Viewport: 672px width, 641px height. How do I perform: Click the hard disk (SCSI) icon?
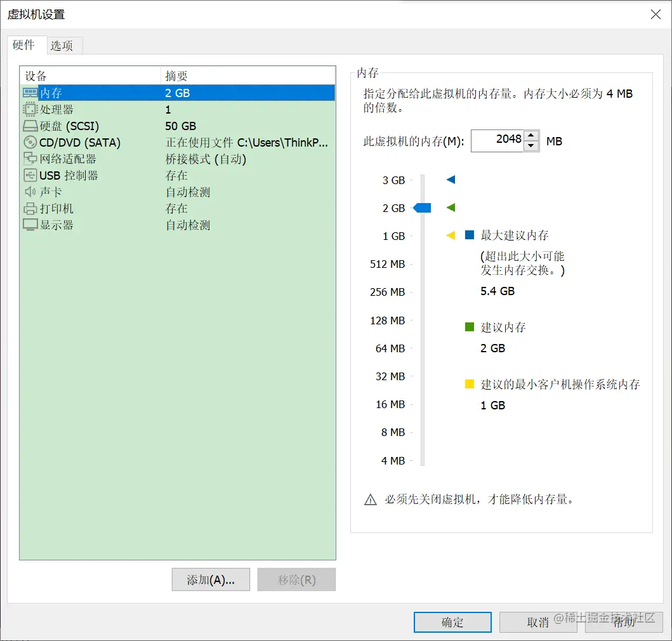[30, 126]
